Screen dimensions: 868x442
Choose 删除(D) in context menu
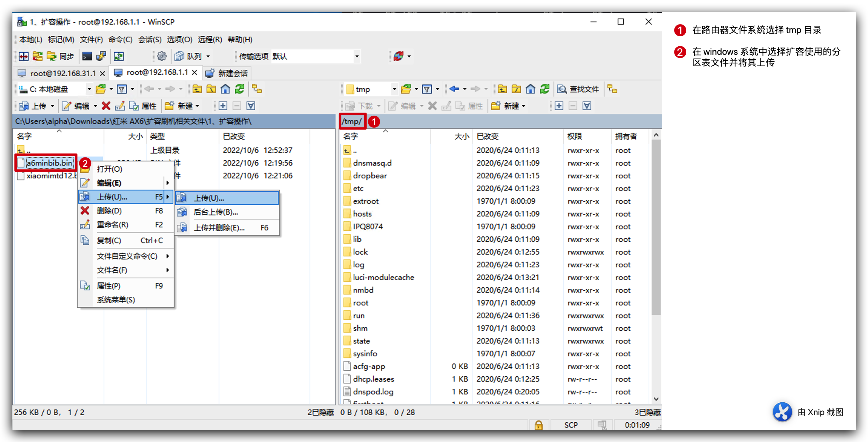(126, 211)
